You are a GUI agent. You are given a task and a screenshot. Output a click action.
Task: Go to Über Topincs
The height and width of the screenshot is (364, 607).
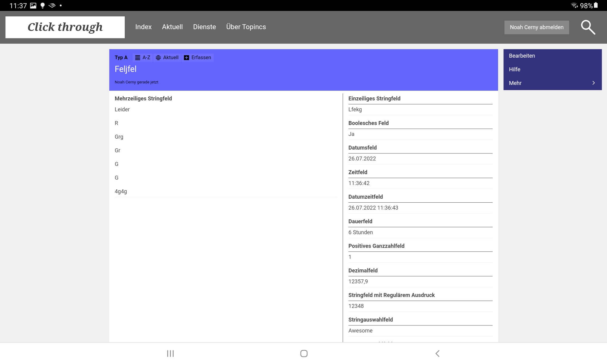point(246,27)
